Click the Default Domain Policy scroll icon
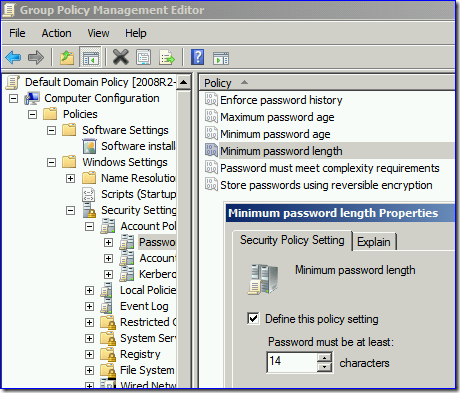The height and width of the screenshot is (393, 460). [13, 82]
